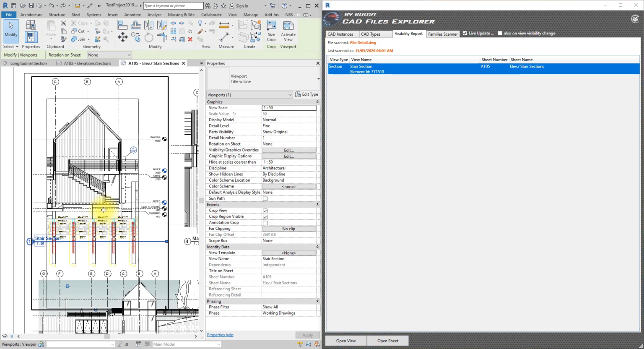This screenshot has width=644, height=349.
Task: Open the Architecture ribbon tab
Action: click(31, 15)
